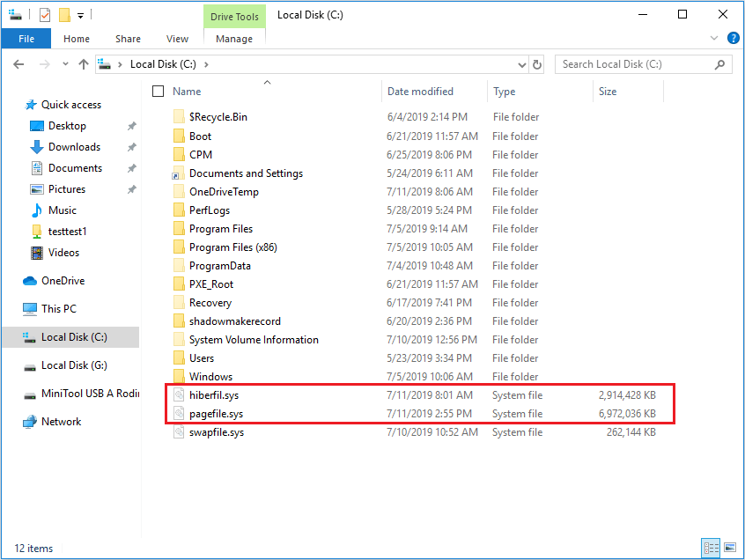This screenshot has width=745, height=560.
Task: Select the CPM folder icon
Action: coord(179,154)
